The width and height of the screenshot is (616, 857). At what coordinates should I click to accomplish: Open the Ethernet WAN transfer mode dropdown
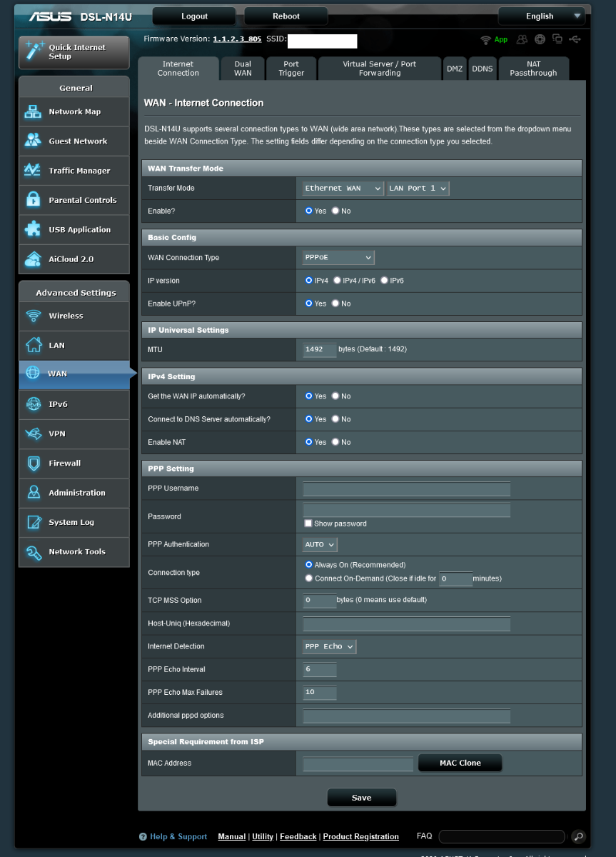343,188
